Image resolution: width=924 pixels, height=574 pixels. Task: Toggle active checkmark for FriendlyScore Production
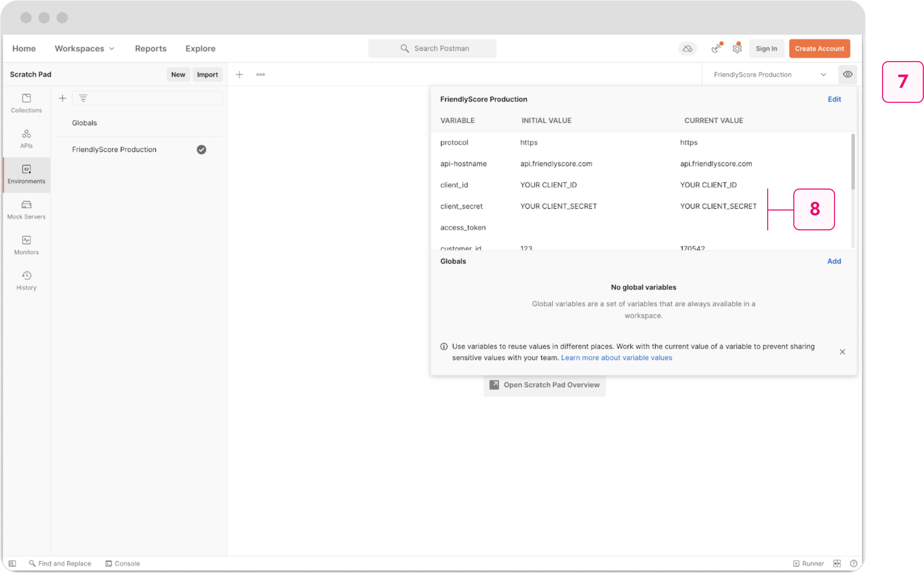pos(201,150)
